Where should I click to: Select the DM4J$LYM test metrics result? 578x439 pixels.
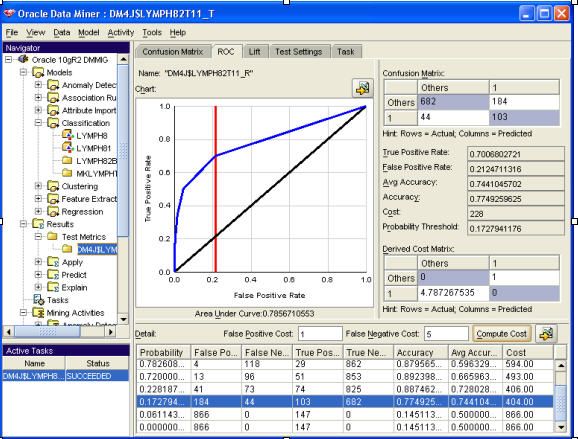point(97,250)
